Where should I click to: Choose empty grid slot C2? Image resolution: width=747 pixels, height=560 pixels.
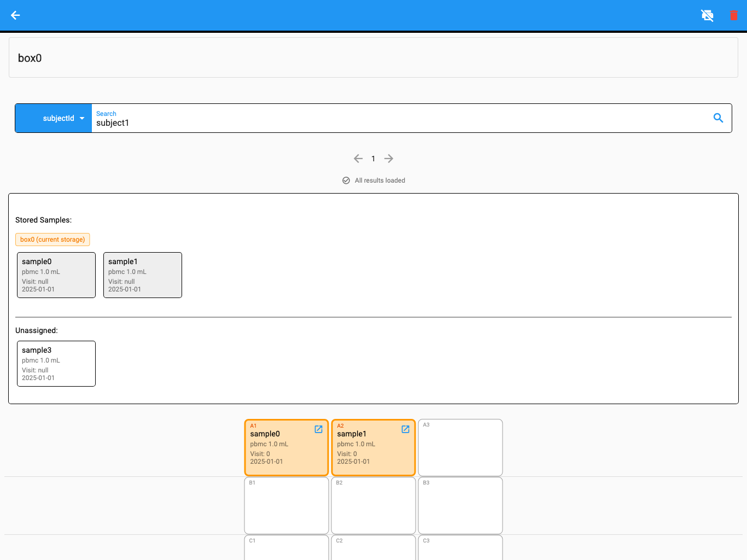pyautogui.click(x=373, y=547)
